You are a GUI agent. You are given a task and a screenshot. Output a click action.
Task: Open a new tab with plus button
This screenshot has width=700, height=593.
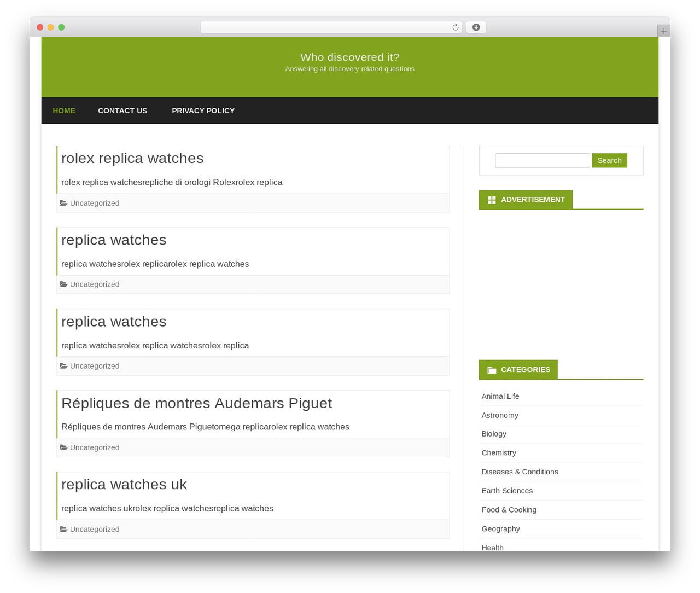click(663, 31)
